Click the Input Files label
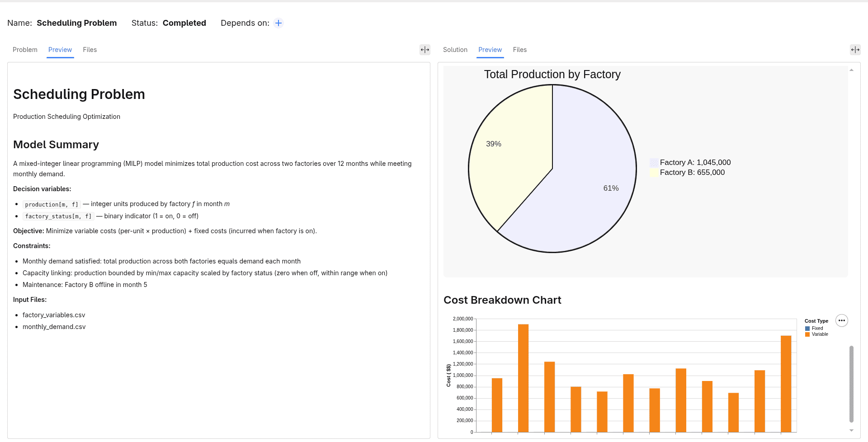This screenshot has width=868, height=442. click(30, 300)
